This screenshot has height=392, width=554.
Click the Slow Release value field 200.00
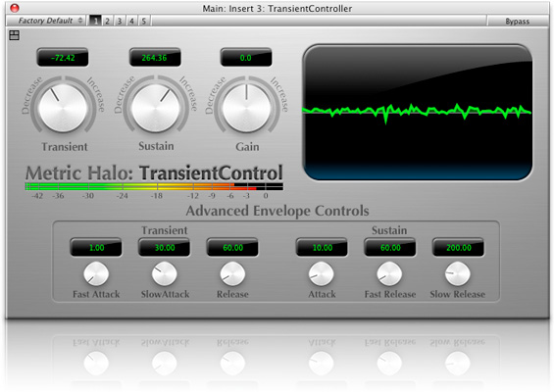458,247
